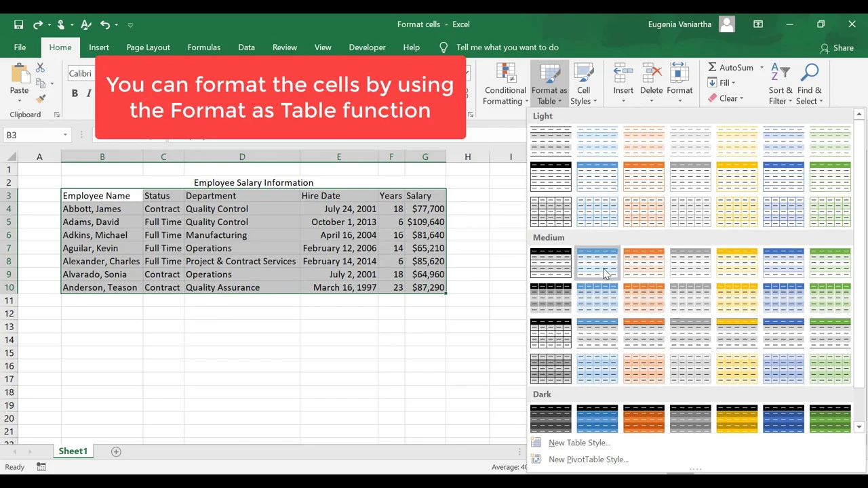Switch to the Developer tab

[367, 47]
